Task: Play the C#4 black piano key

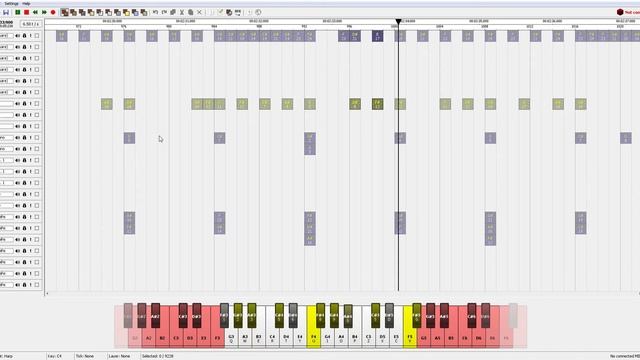Action: 279,315
